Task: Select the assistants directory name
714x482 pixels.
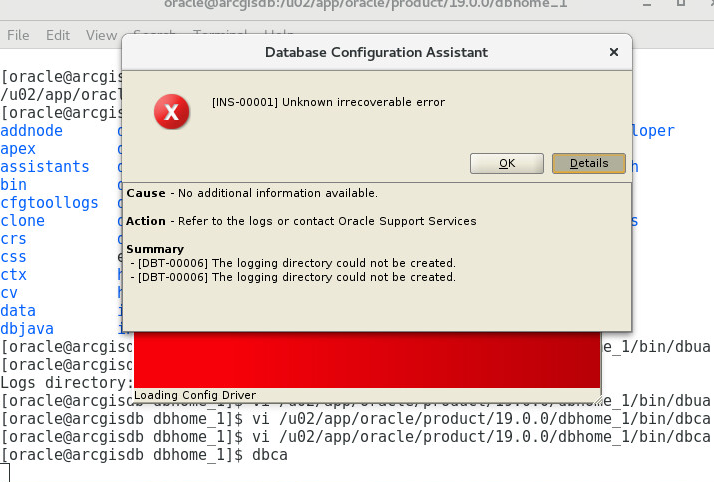Action: click(x=45, y=167)
